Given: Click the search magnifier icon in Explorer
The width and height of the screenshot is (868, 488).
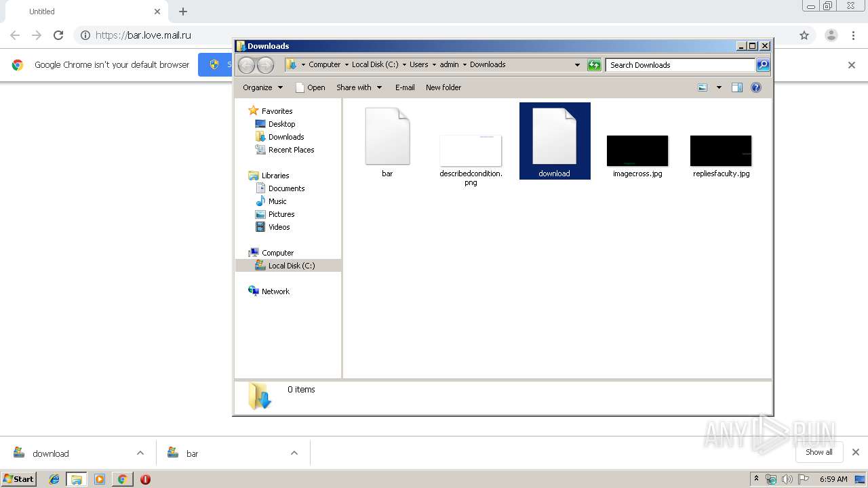Looking at the screenshot, I should pos(763,65).
